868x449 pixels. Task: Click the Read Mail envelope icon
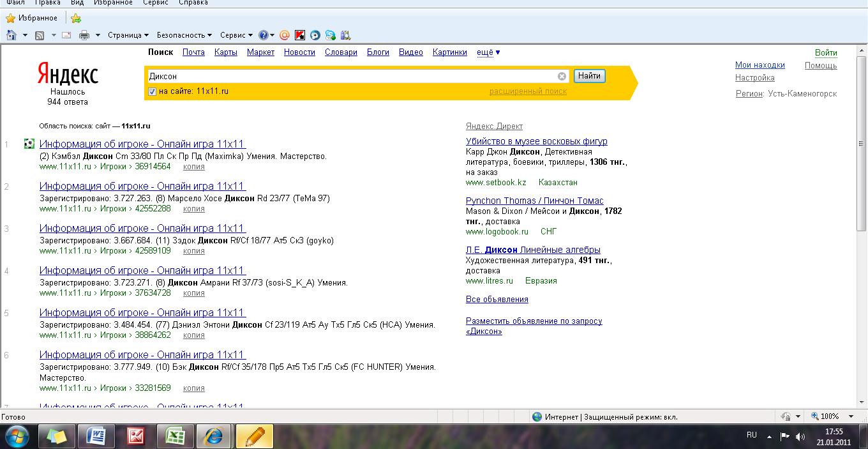(x=66, y=35)
